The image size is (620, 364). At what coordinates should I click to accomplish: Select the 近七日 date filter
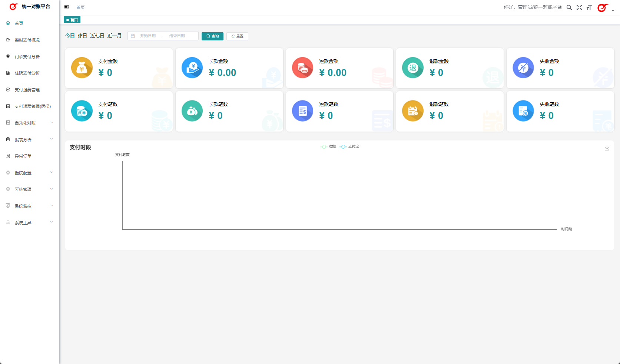[97, 36]
